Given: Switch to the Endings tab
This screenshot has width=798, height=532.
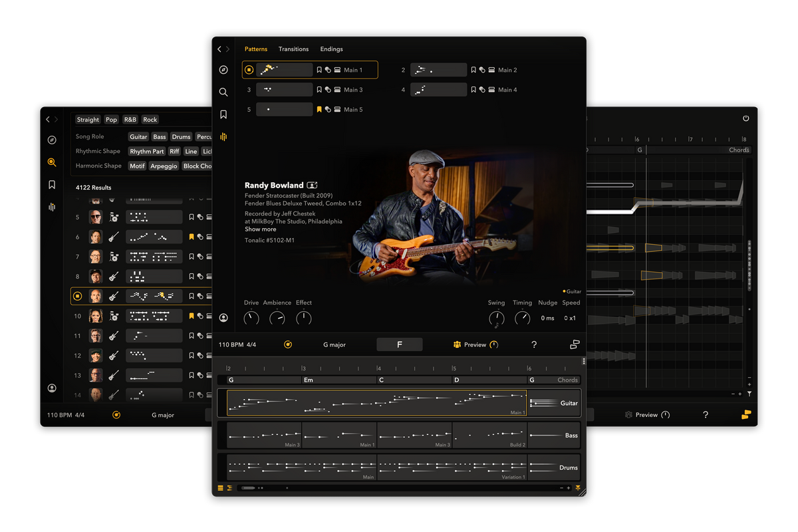Looking at the screenshot, I should (331, 49).
